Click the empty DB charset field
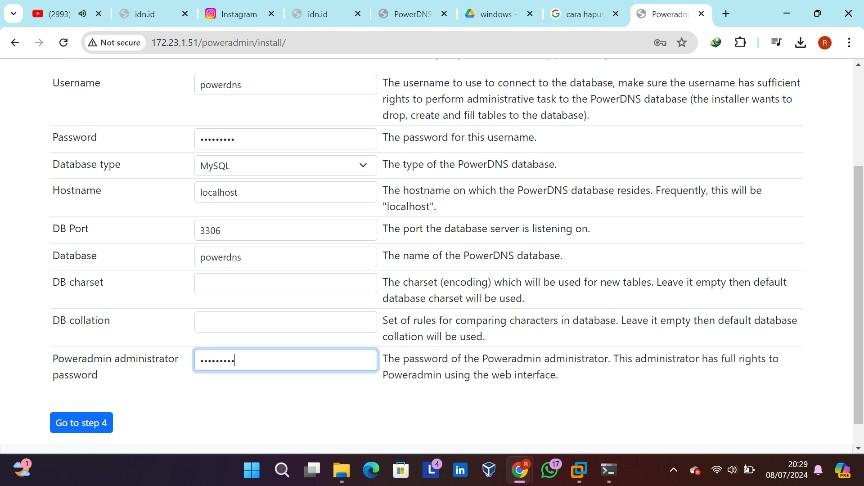The width and height of the screenshot is (864, 486). point(285,284)
